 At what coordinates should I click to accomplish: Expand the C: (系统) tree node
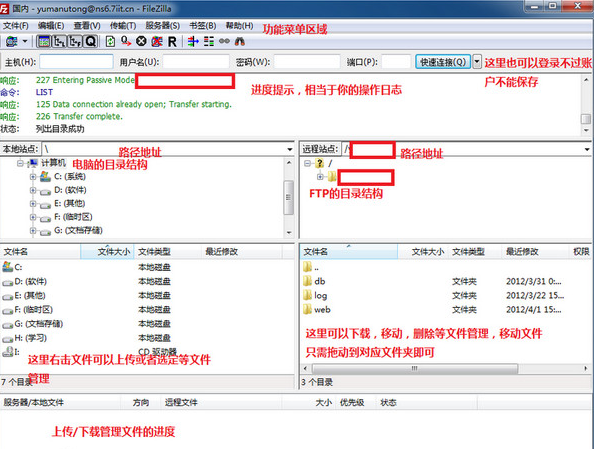(33, 177)
